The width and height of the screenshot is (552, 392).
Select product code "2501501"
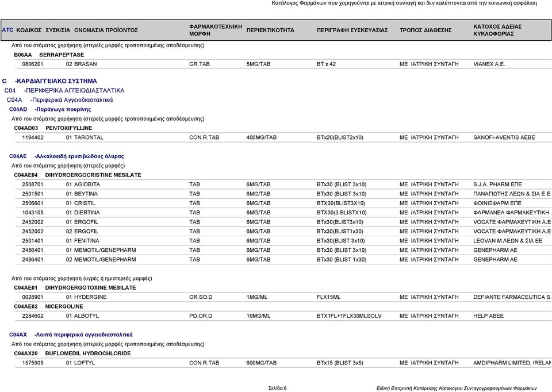coord(33,194)
